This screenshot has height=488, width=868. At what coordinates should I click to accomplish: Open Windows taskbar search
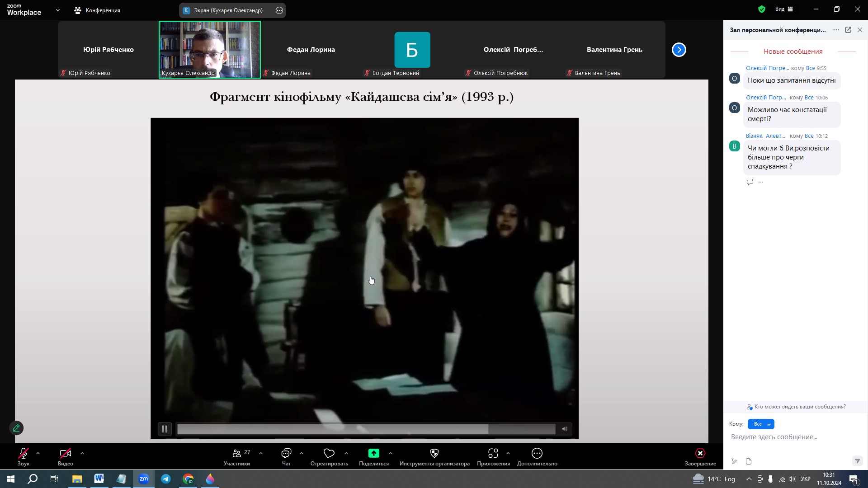[x=33, y=479]
